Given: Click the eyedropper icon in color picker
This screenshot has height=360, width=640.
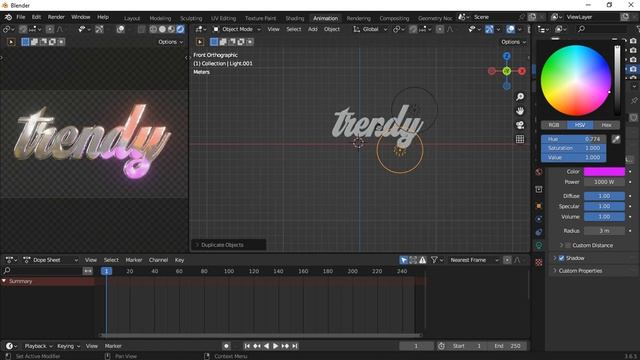Looking at the screenshot, I should tap(616, 139).
